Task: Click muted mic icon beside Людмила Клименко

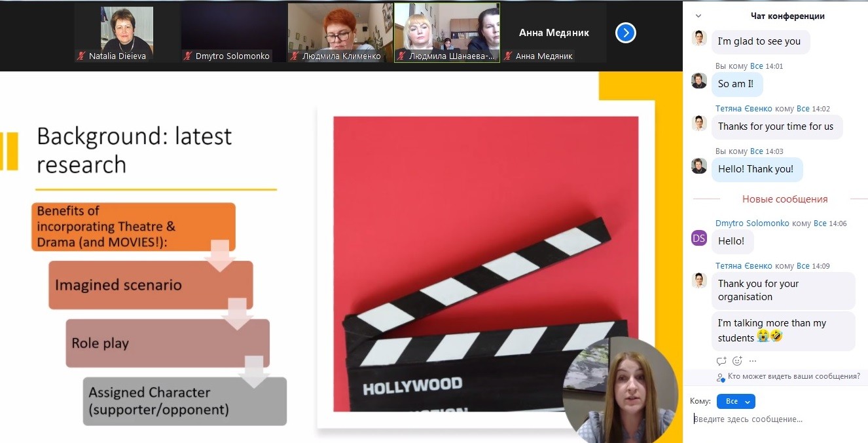Action: point(295,56)
